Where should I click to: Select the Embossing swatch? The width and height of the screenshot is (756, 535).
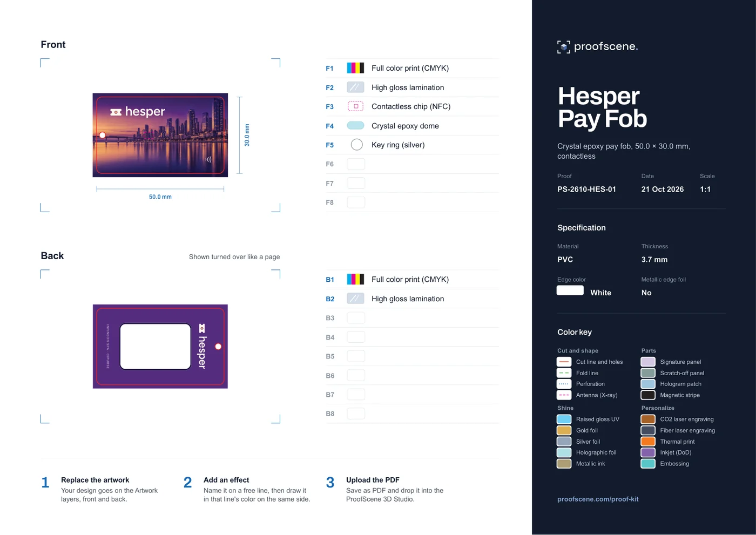[648, 464]
